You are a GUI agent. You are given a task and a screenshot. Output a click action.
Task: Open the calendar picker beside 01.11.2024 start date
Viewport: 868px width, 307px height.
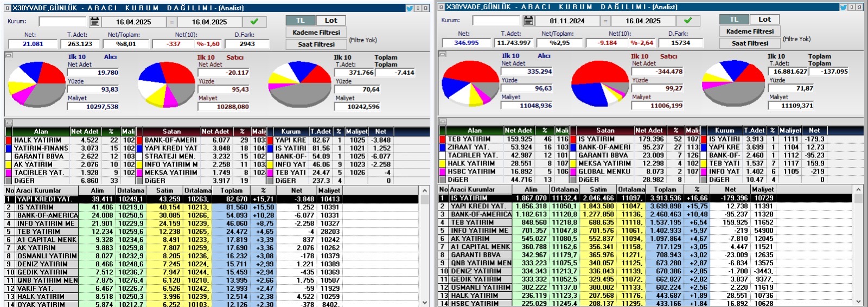click(x=528, y=21)
